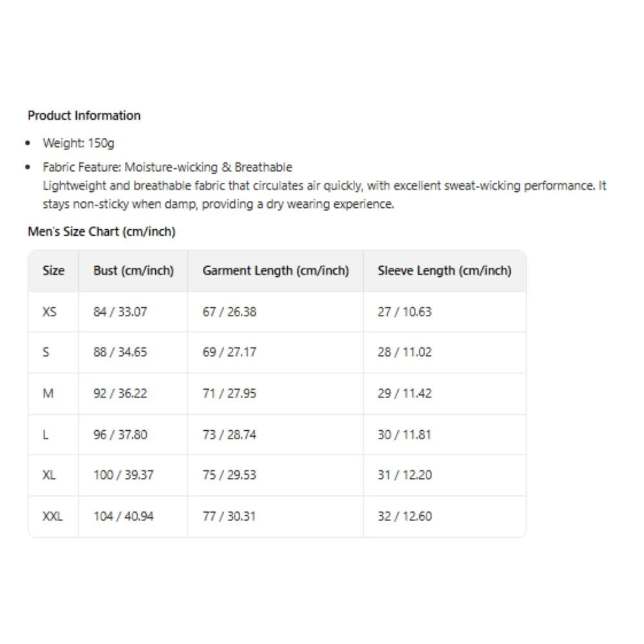Click the 104 / 40.94 bust cell
The width and height of the screenshot is (644, 644).
(x=124, y=516)
